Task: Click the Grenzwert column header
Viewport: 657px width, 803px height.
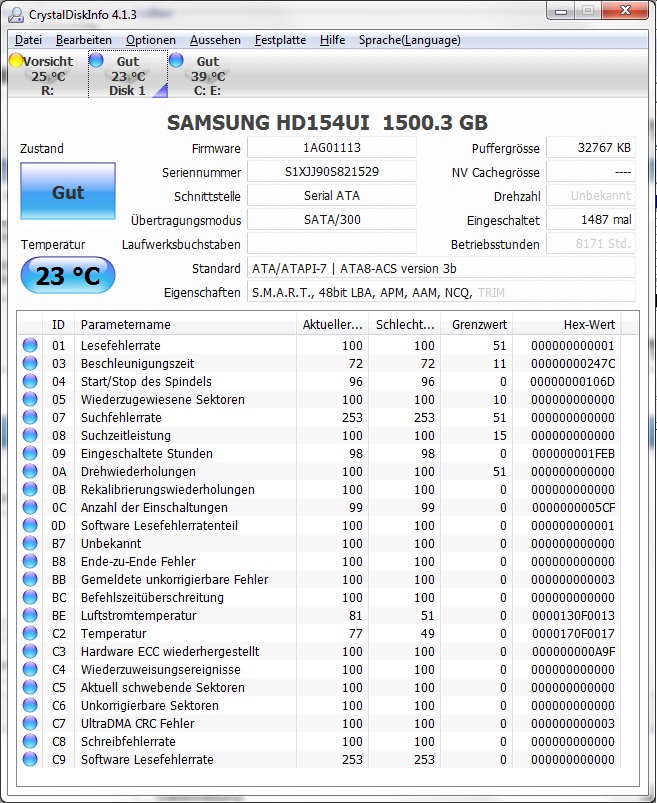Action: [x=477, y=325]
